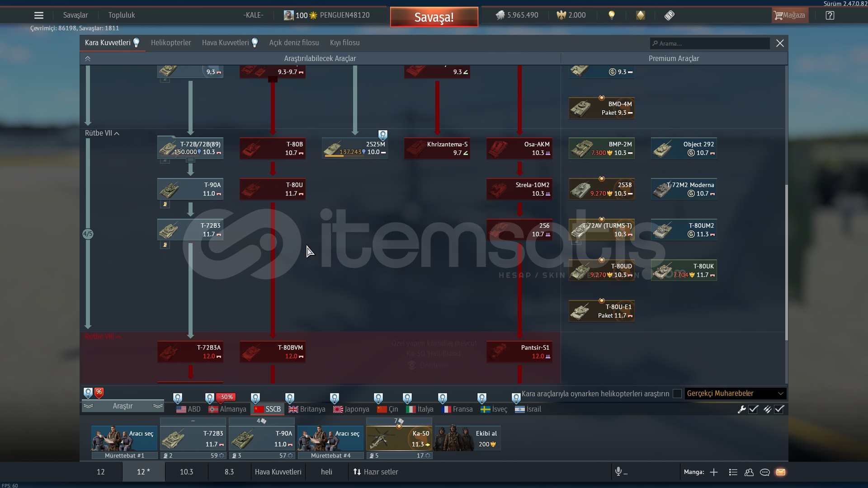Open the tickets icon in top bar

tap(670, 15)
